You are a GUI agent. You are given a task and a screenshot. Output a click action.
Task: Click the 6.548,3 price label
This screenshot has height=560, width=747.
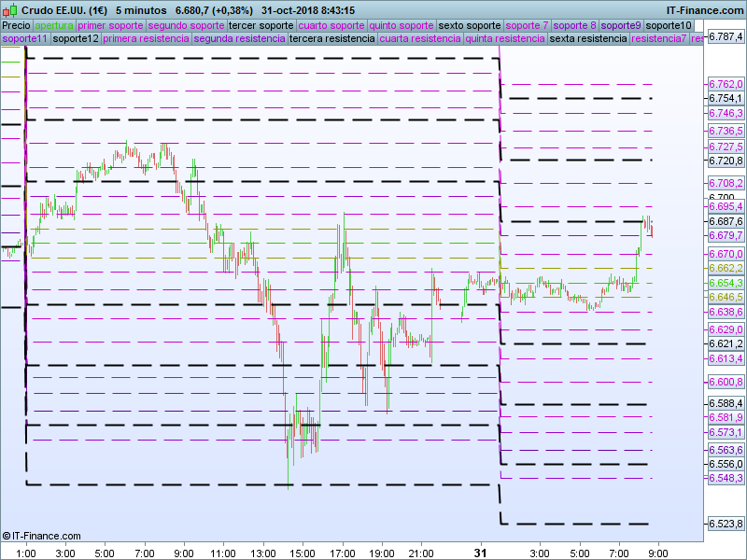pyautogui.click(x=726, y=478)
